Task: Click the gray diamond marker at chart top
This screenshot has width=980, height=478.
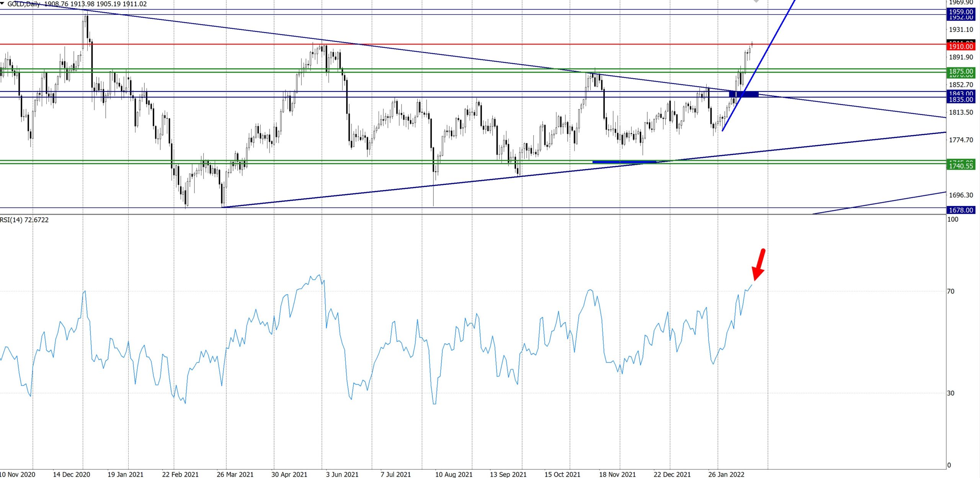Action: pos(756,2)
